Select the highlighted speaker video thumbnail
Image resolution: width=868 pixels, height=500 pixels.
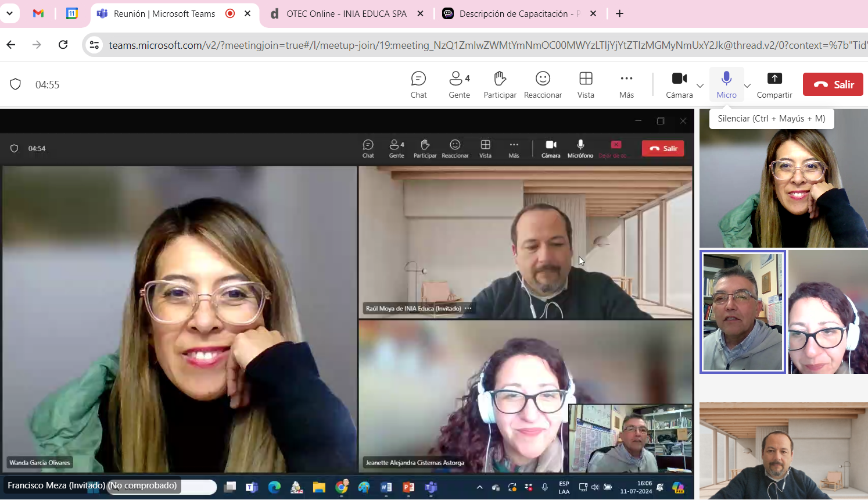[743, 312]
